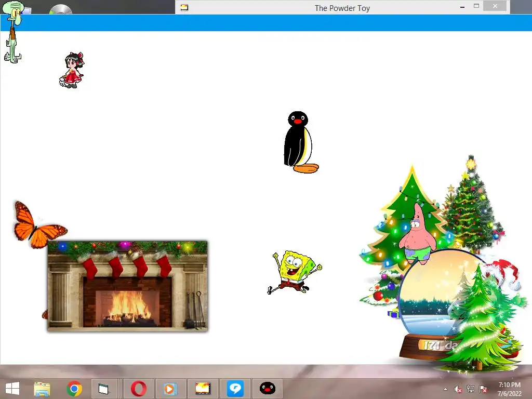The width and height of the screenshot is (532, 399).
Task: Close The Powder Toy window
Action: [495, 6]
